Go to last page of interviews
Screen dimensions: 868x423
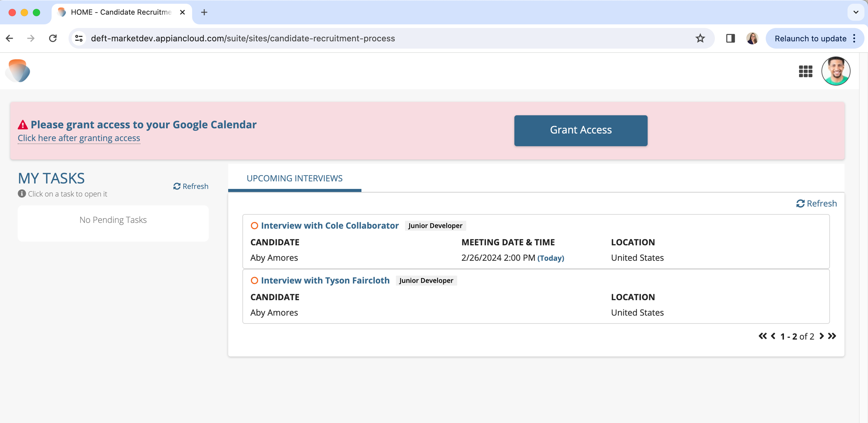(x=832, y=336)
